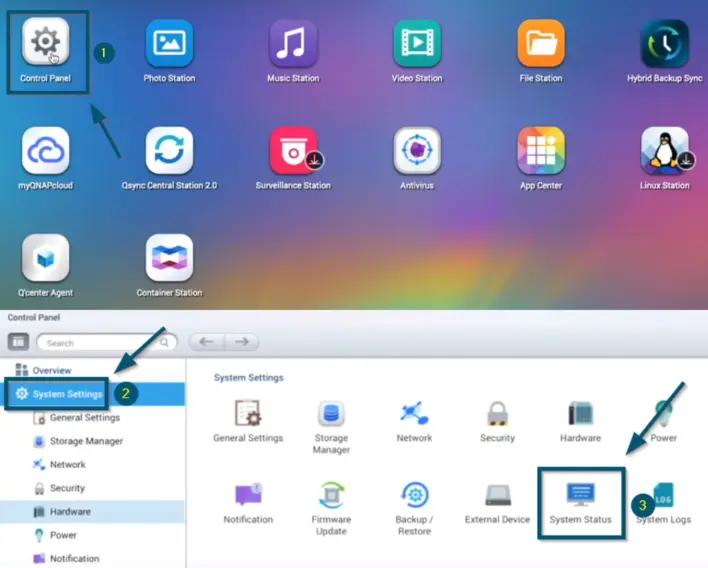
Task: Launch Video Station
Action: [417, 43]
